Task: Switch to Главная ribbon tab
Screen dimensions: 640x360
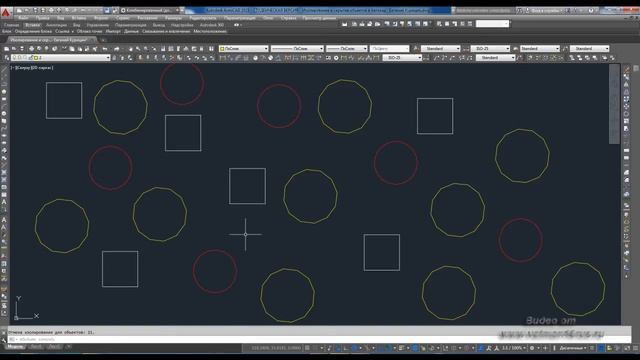Action: point(11,25)
